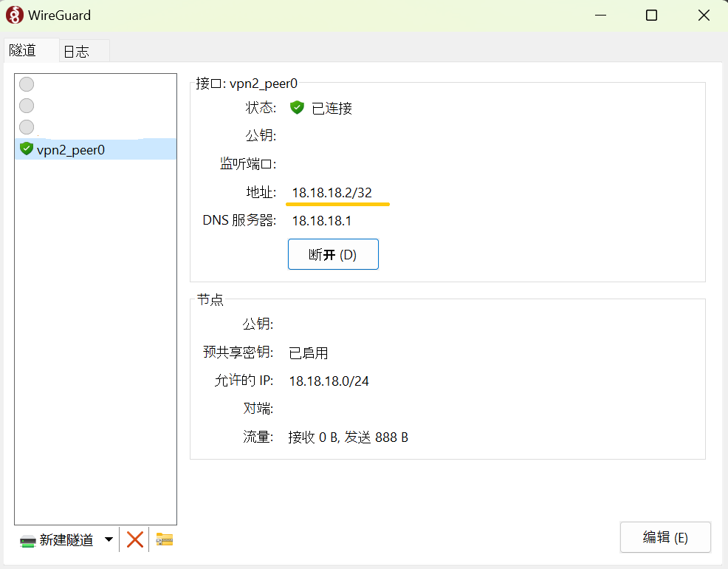Delete the selected tunnel with the red X

coord(134,539)
